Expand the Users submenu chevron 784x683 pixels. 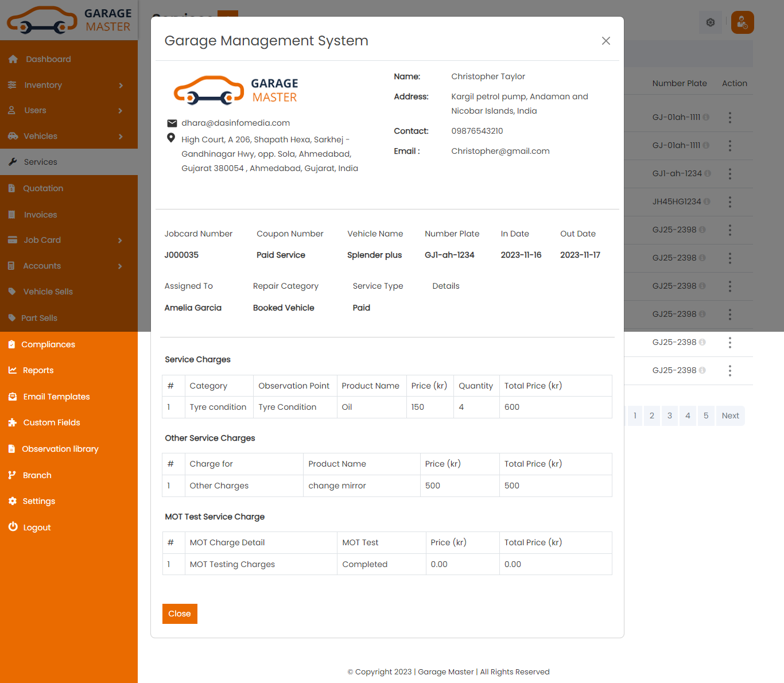click(x=121, y=111)
